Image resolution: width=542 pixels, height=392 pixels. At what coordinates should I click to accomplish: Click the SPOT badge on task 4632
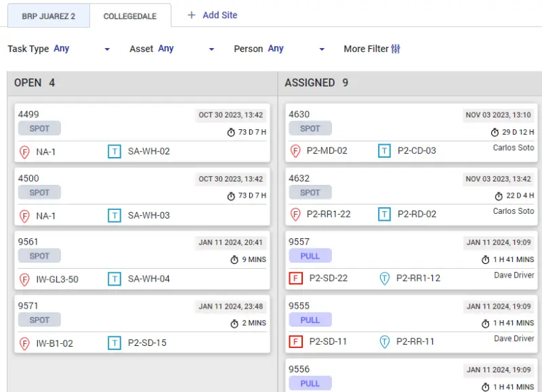pyautogui.click(x=310, y=192)
